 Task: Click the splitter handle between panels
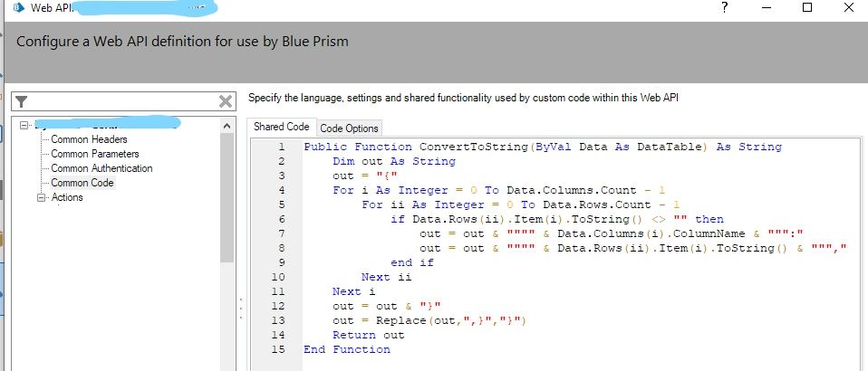(241, 309)
